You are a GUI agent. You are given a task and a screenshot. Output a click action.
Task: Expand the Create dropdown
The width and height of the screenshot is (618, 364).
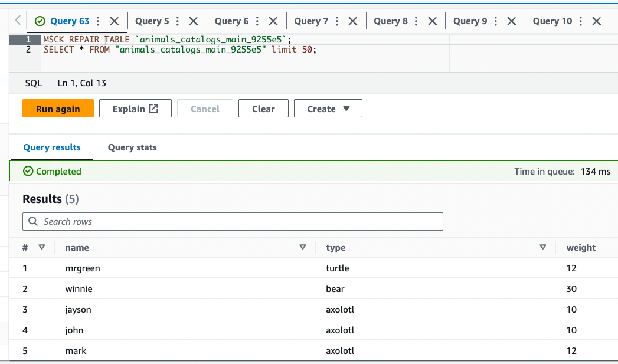click(x=328, y=108)
